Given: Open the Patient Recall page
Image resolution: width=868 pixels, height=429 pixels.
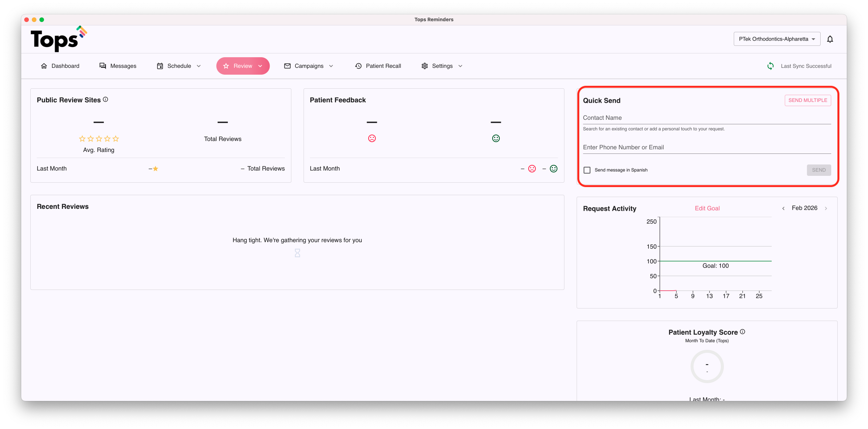Looking at the screenshot, I should pyautogui.click(x=378, y=66).
